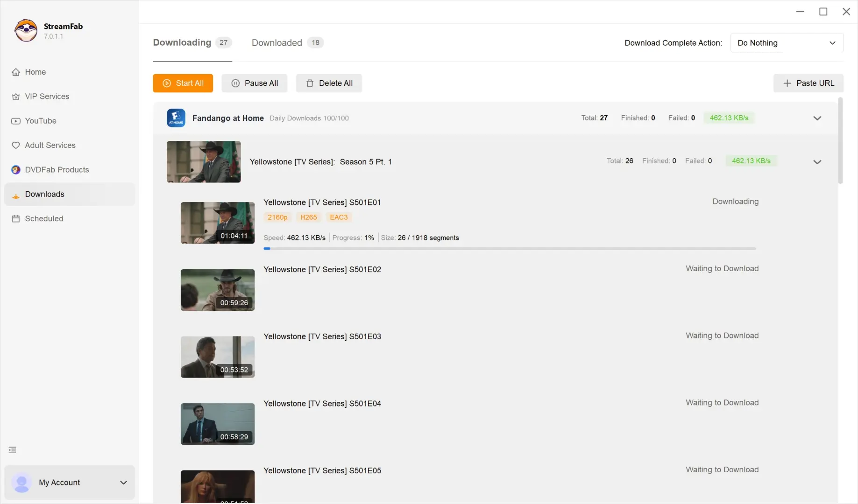Click the StreamFab sloth logo
This screenshot has height=504, width=858.
tap(26, 30)
